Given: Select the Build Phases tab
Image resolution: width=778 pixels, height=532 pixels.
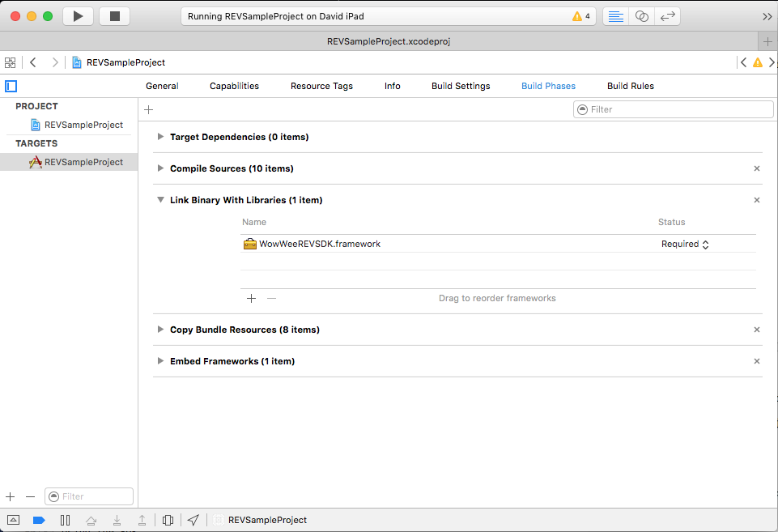Looking at the screenshot, I should pyautogui.click(x=548, y=86).
